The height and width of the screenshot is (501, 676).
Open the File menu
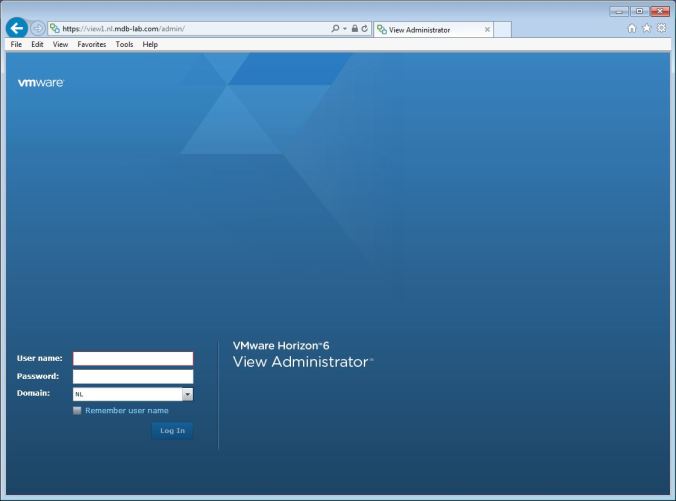tap(17, 44)
